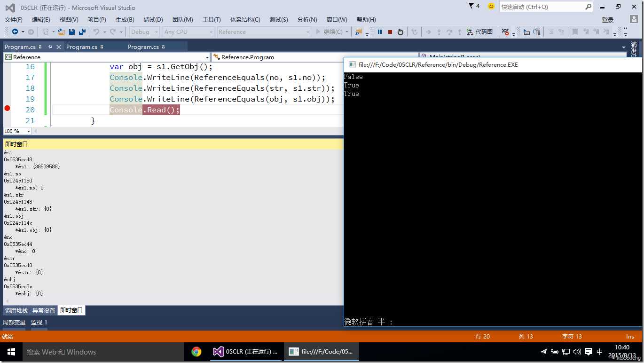Send feedback via the yellow smiley icon

(491, 6)
